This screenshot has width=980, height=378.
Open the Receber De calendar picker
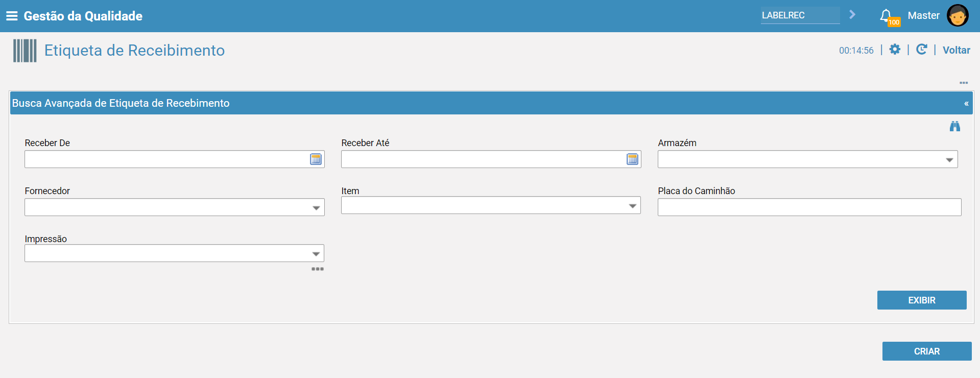[316, 159]
